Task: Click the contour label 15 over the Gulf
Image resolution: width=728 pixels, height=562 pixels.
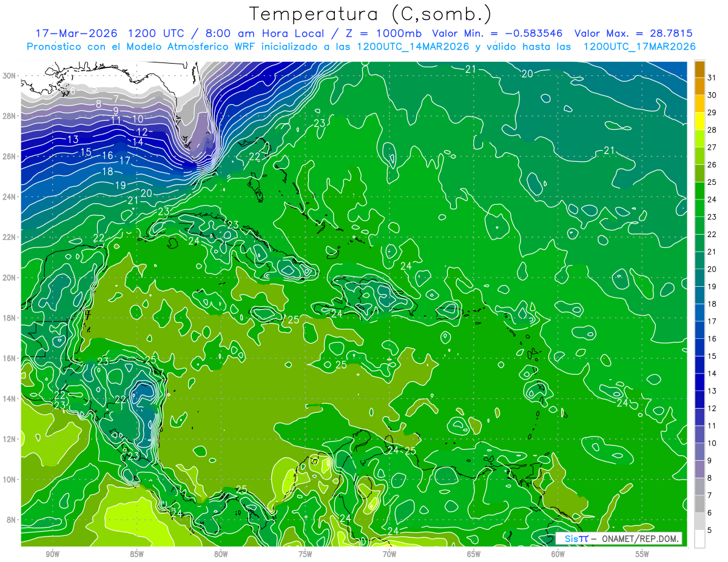Action: click(x=86, y=152)
